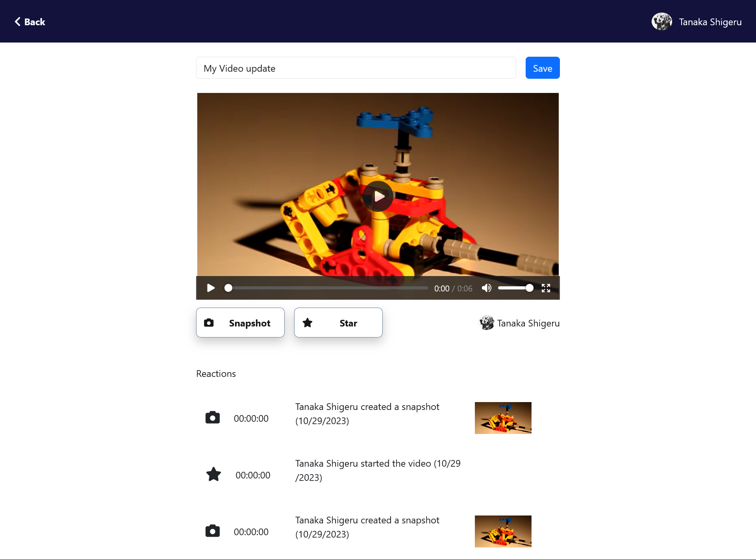This screenshot has height=560, width=756.
Task: Enter fullscreen mode with the expand icon
Action: click(x=546, y=288)
